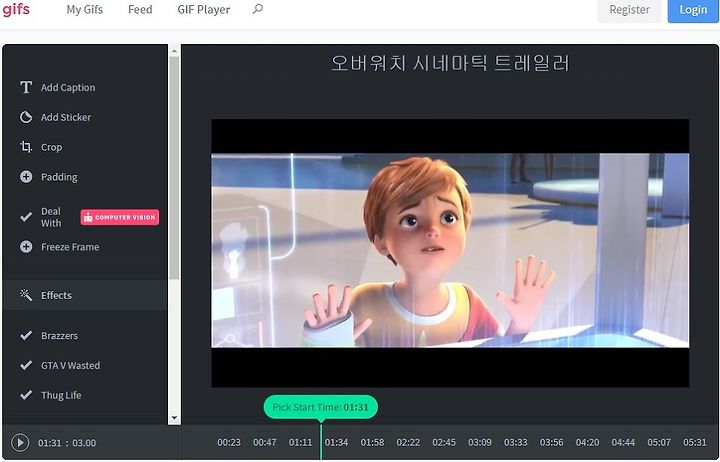This screenshot has height=462, width=720.
Task: Toggle the Thug Life checkmark
Action: click(x=26, y=395)
